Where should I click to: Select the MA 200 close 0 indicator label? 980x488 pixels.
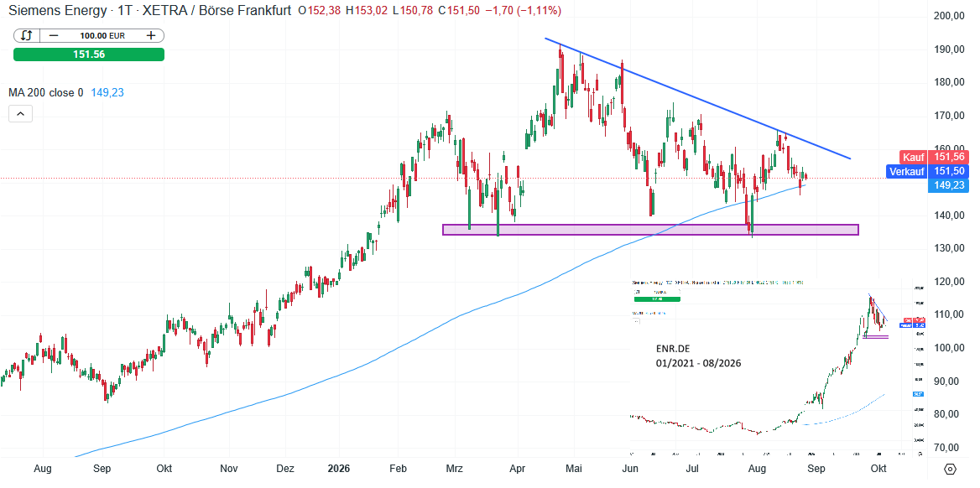point(45,92)
